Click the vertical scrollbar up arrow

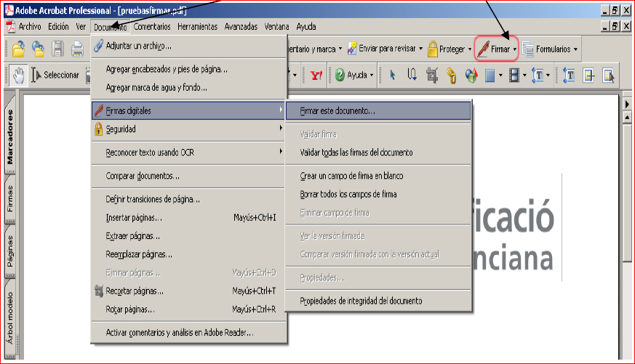[x=627, y=118]
